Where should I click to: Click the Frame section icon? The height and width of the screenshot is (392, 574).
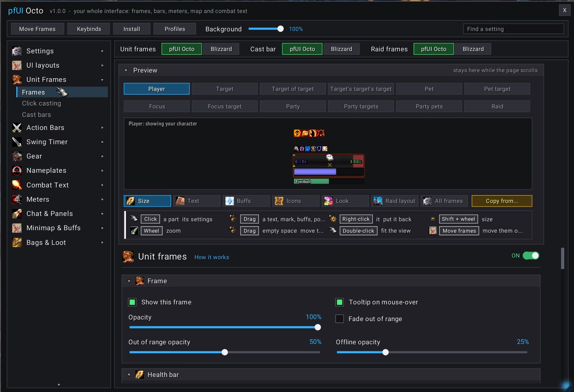140,281
